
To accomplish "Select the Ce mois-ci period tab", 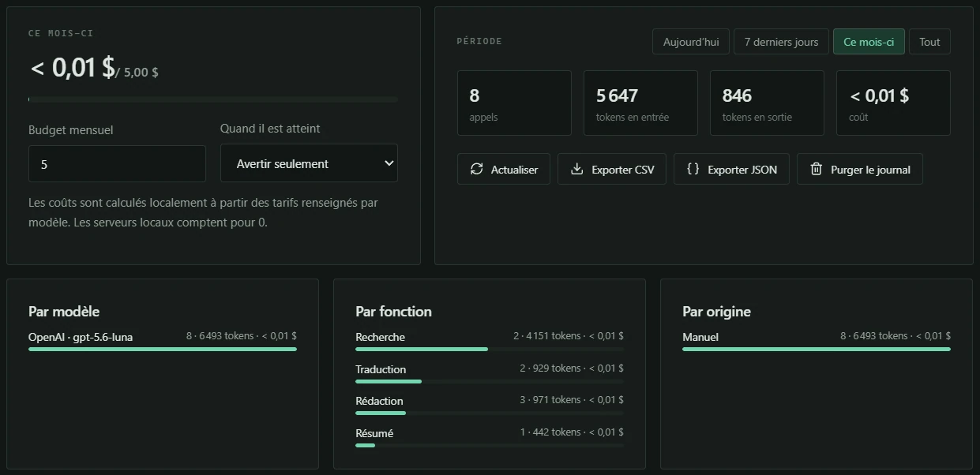I will pos(869,42).
